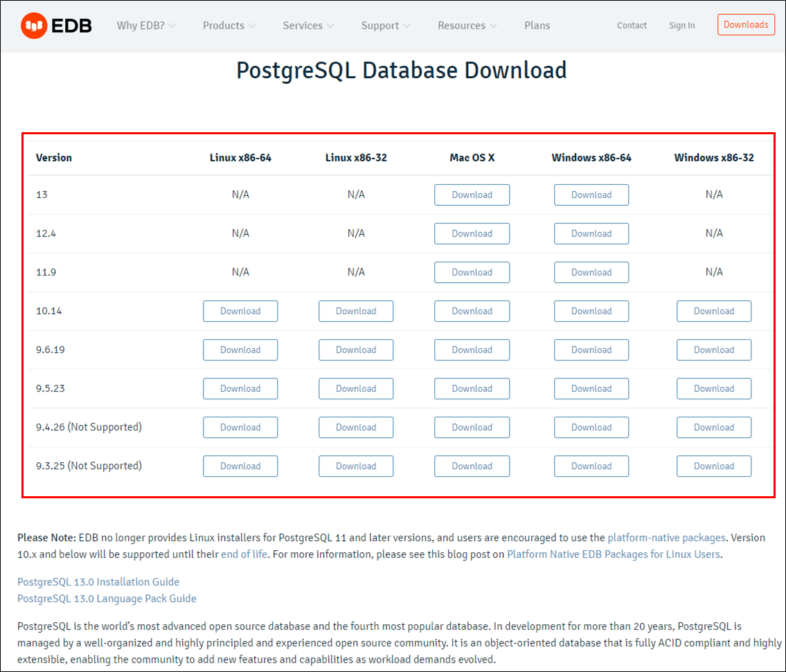Image resolution: width=786 pixels, height=672 pixels.
Task: Click the Mac OS X column header
Action: point(472,158)
